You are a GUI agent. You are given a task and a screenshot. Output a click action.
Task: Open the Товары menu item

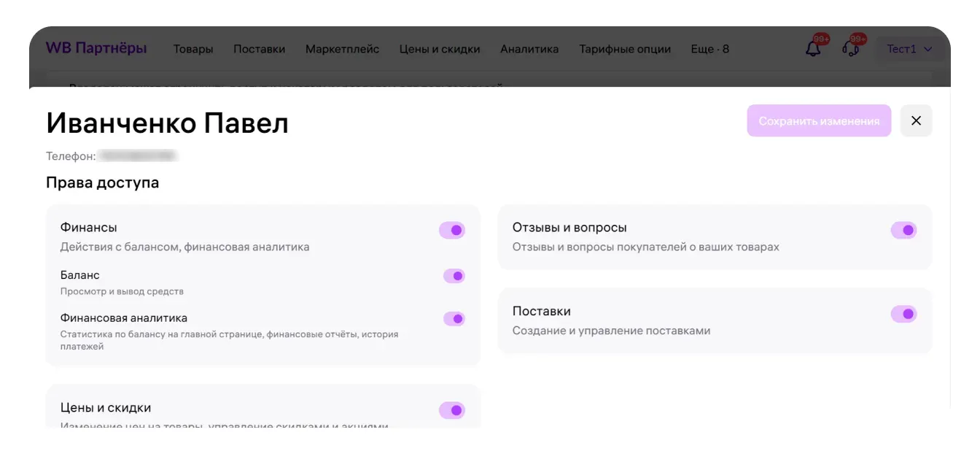193,49
